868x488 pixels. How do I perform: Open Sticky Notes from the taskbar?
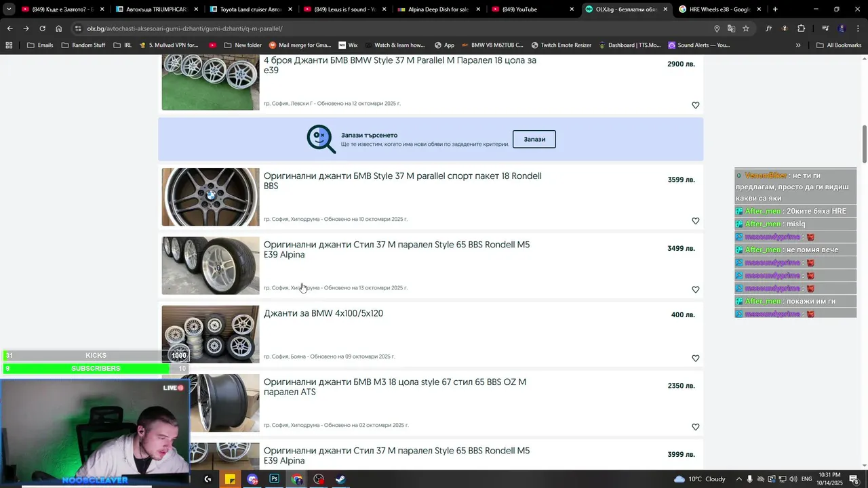[230, 479]
